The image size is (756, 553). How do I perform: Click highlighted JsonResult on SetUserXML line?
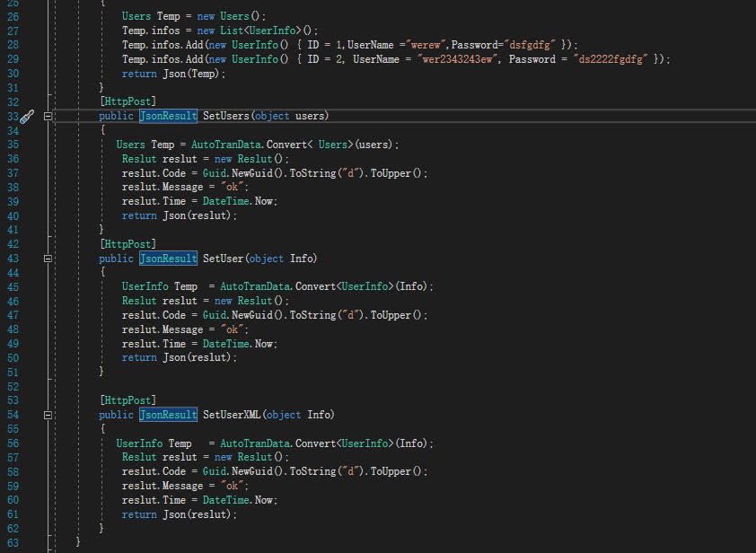(x=168, y=415)
